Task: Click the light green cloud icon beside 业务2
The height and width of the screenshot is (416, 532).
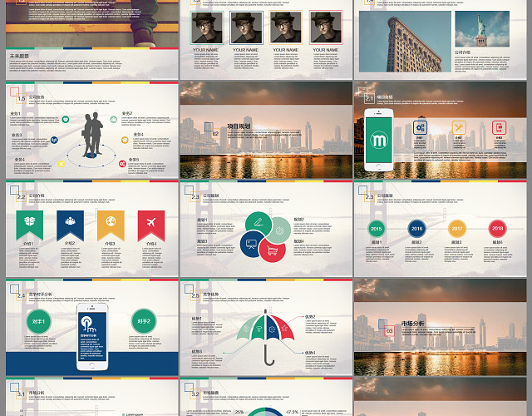Action: click(x=114, y=119)
